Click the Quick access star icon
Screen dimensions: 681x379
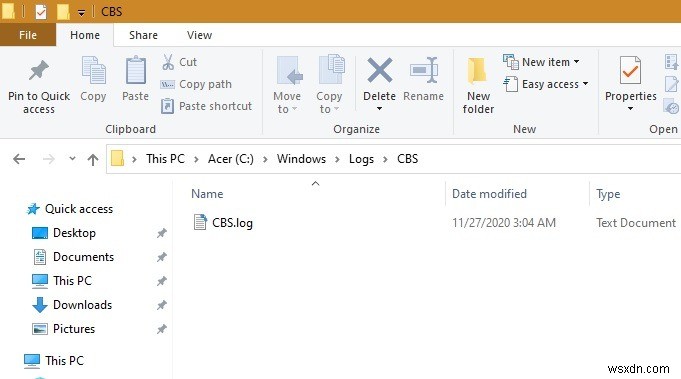point(33,209)
